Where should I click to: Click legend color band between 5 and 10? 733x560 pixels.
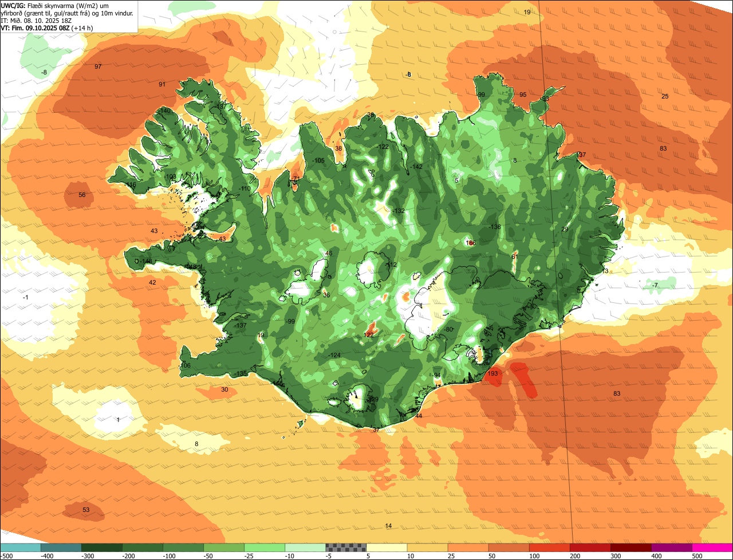tap(387, 547)
